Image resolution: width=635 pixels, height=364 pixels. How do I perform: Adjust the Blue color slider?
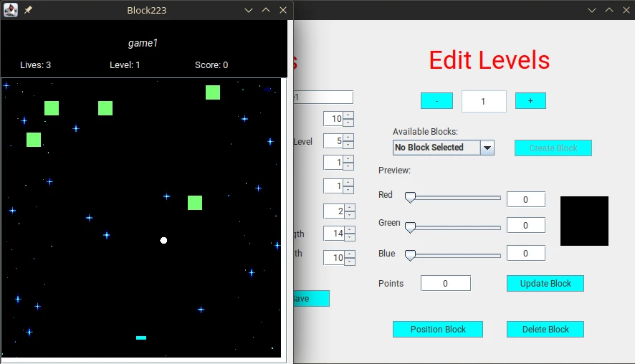(453, 256)
